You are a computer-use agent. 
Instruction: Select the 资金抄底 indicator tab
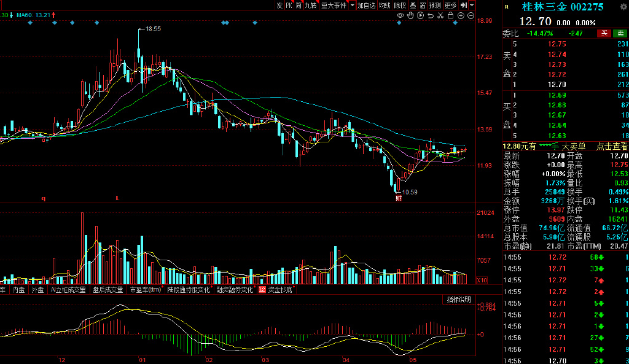pos(279,289)
